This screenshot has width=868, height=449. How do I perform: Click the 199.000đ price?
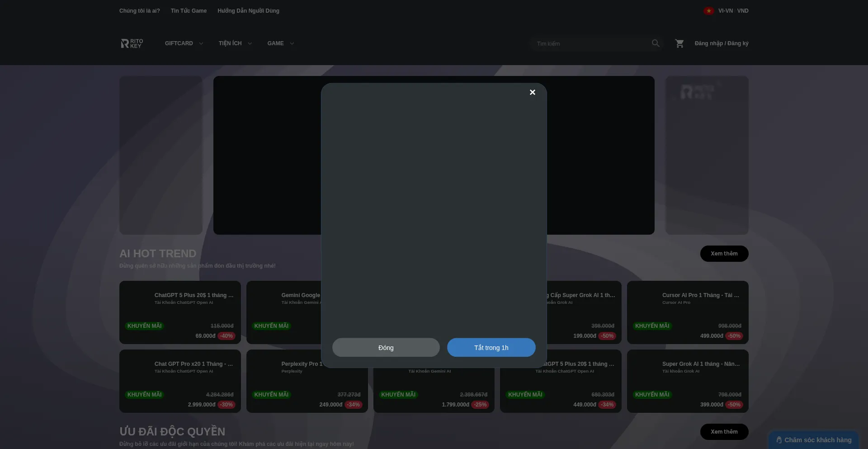coord(585,336)
